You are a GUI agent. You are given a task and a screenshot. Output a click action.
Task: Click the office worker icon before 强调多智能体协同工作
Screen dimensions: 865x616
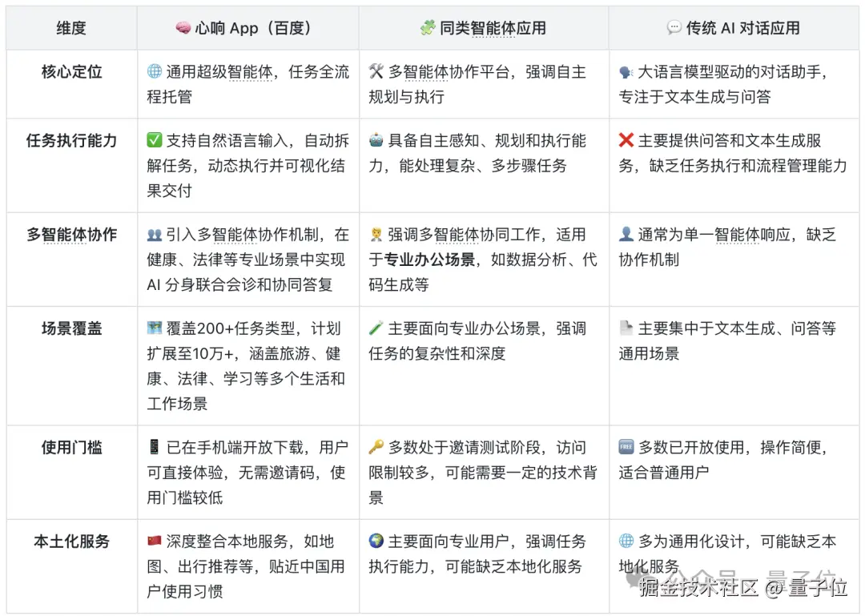tap(376, 235)
